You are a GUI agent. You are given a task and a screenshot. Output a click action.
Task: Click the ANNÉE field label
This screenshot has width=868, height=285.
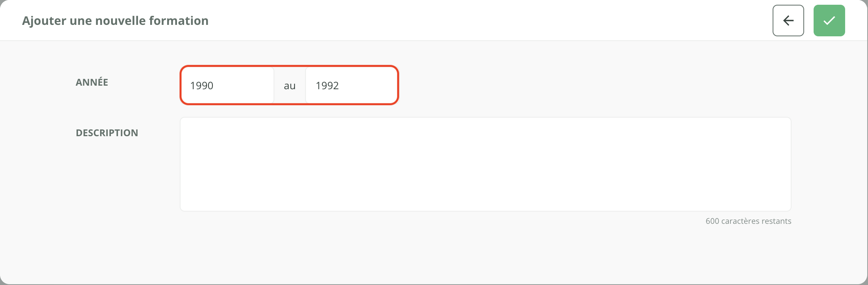coord(92,82)
